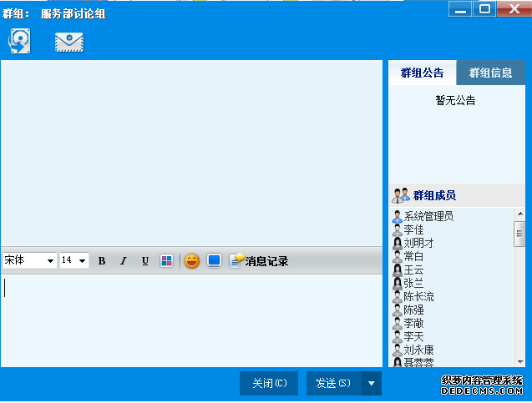This screenshot has height=403, width=532.
Task: Open the group file disk icon
Action: click(19, 41)
